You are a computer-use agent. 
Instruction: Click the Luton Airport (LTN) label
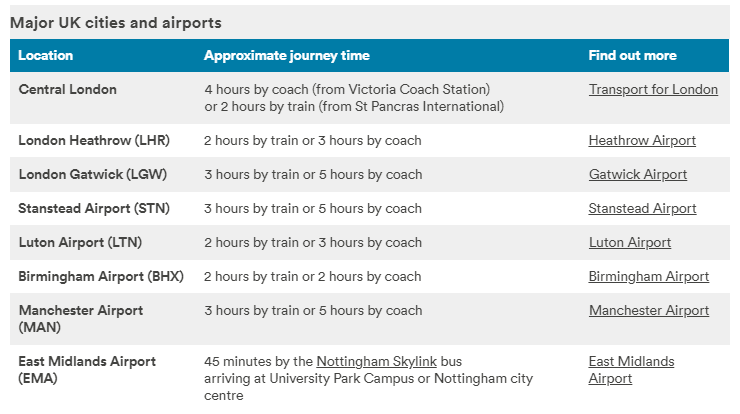80,242
